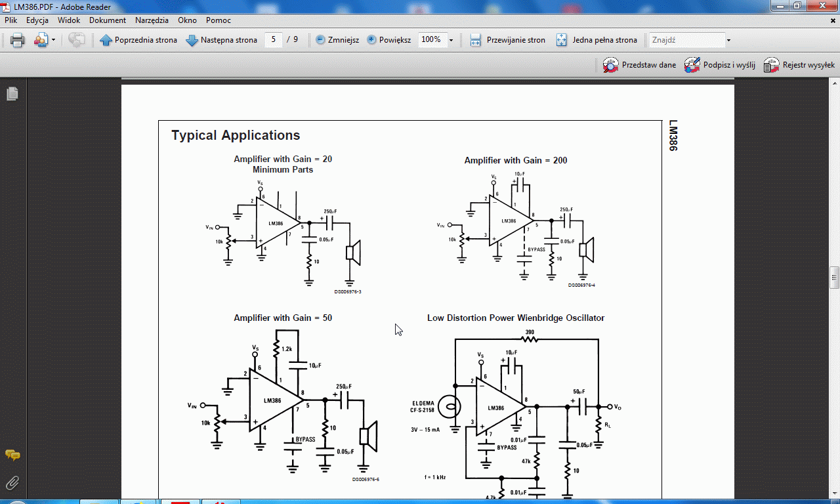Viewport: 840px width, 504px height.
Task: Click the Print document icon
Action: pyautogui.click(x=17, y=40)
